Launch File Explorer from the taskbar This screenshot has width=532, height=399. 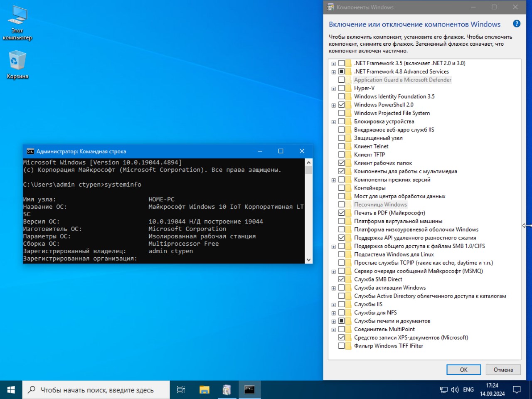(204, 389)
